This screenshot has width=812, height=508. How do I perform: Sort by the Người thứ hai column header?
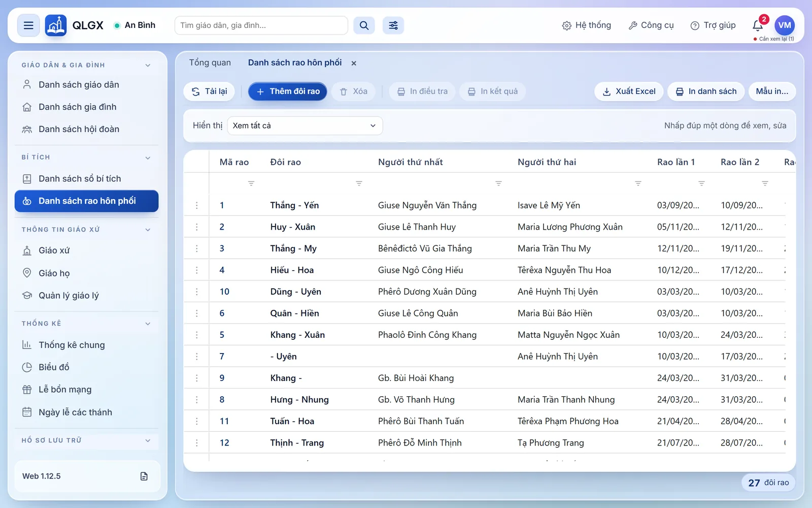point(547,162)
